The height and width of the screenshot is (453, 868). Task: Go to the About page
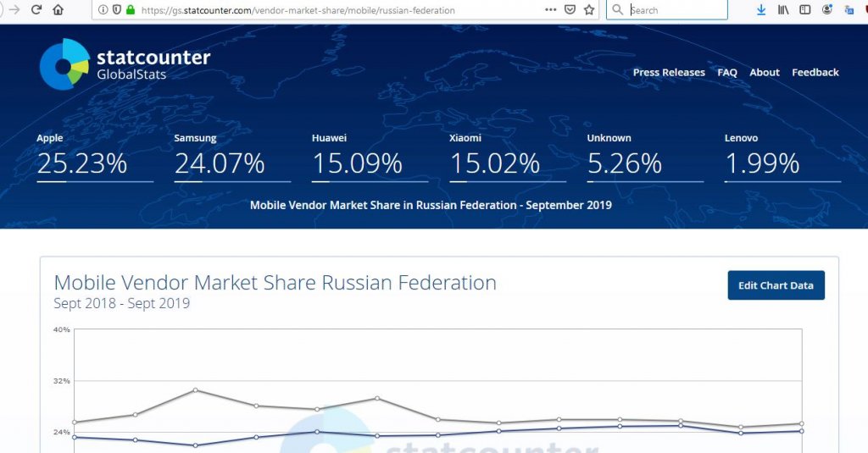[x=765, y=73]
